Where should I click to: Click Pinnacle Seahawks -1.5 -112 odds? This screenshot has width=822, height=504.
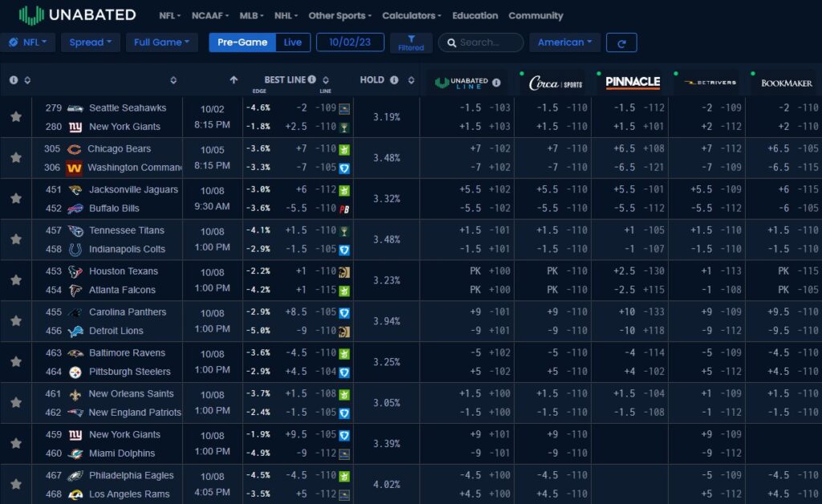tap(638, 108)
